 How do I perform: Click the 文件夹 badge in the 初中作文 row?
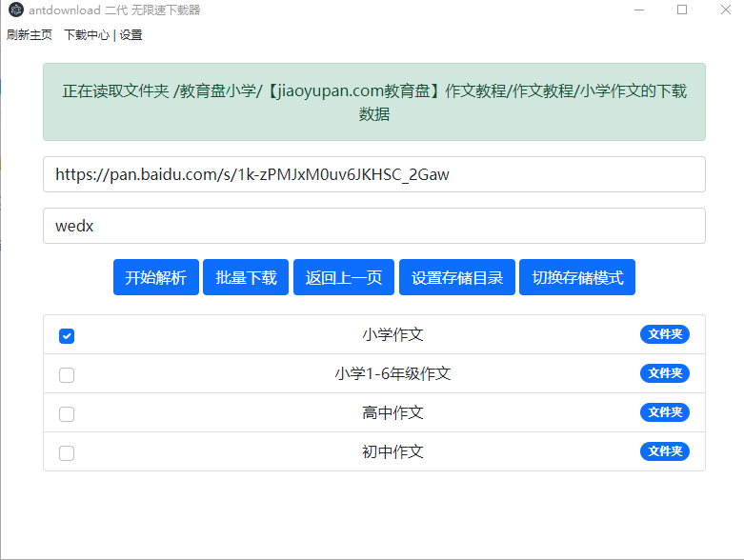click(665, 450)
